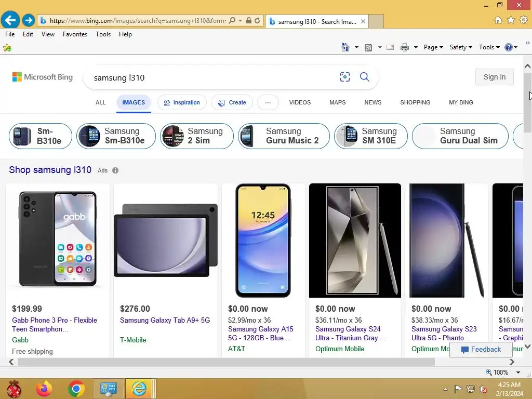Click the Inspiration button
The width and height of the screenshot is (532, 399).
coord(182,102)
